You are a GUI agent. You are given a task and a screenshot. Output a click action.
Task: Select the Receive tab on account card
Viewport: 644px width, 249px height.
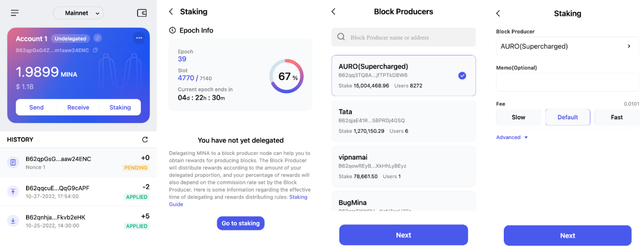(x=78, y=107)
